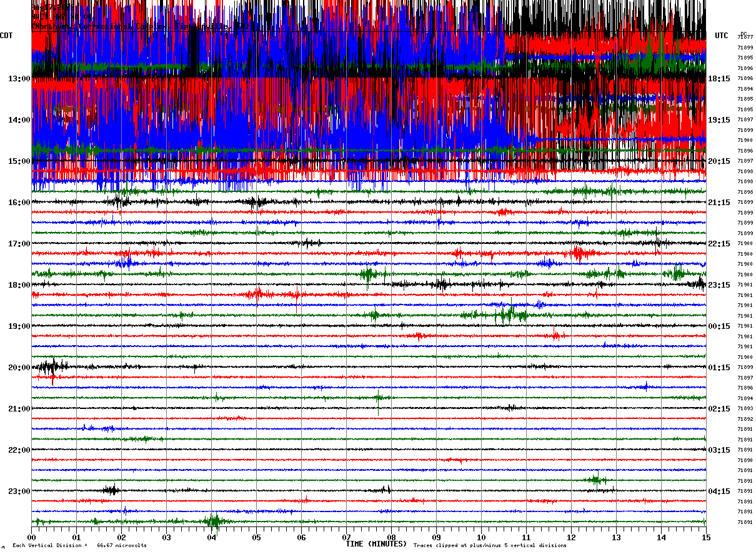The height and width of the screenshot is (554, 756).
Task: Click the UTC axis header
Action: pos(722,36)
